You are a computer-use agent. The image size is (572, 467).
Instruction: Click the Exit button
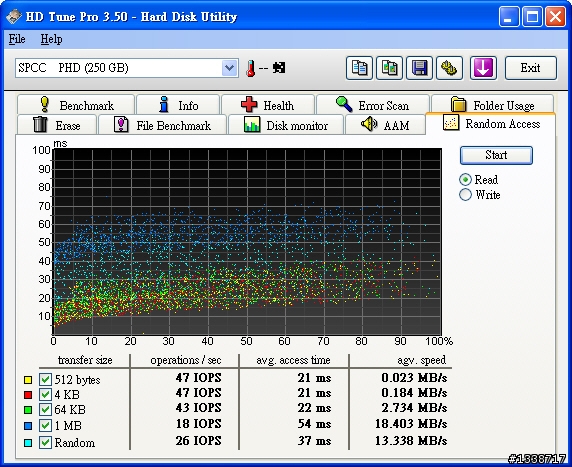pyautogui.click(x=531, y=68)
